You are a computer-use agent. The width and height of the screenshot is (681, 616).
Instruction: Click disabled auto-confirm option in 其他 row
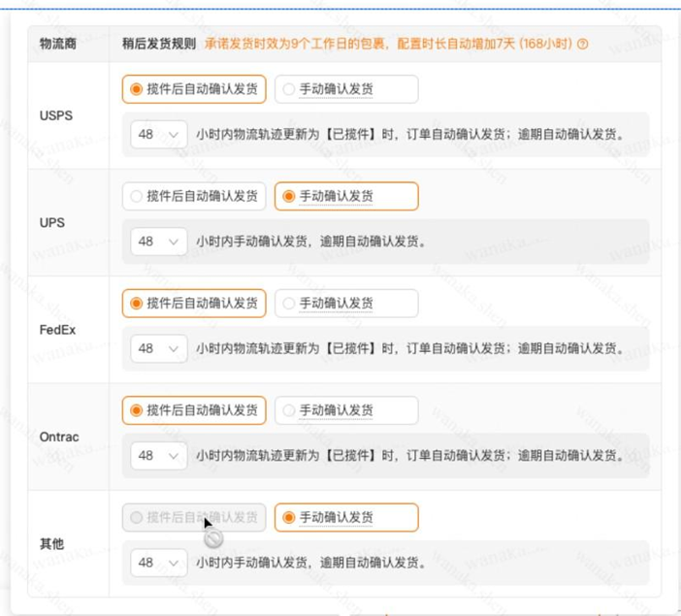point(194,517)
